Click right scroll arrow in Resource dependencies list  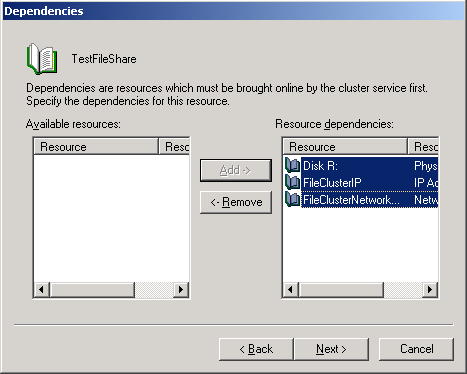(430, 289)
